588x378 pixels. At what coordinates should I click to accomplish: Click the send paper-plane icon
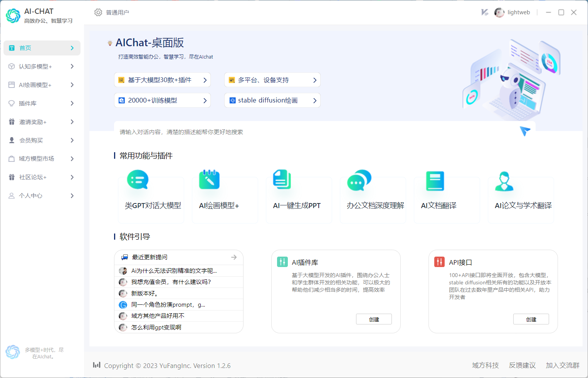click(525, 131)
